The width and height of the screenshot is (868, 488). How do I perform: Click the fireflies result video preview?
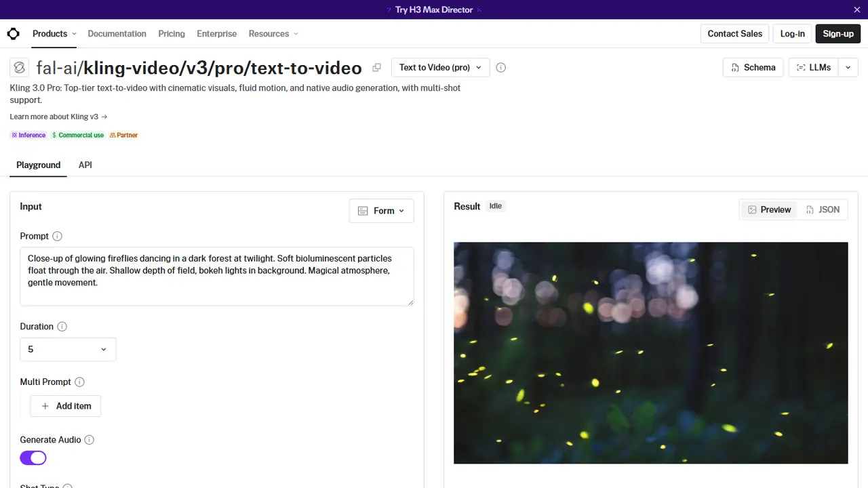(650, 352)
